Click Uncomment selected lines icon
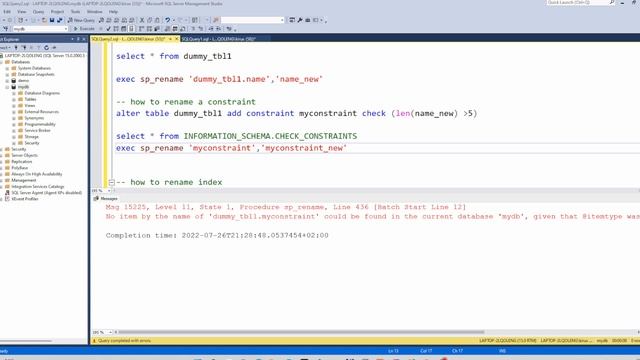This screenshot has height=360, width=640. [201, 29]
